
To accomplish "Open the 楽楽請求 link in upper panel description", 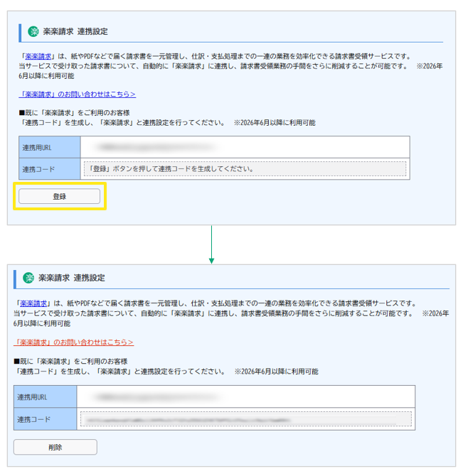I will (38, 56).
